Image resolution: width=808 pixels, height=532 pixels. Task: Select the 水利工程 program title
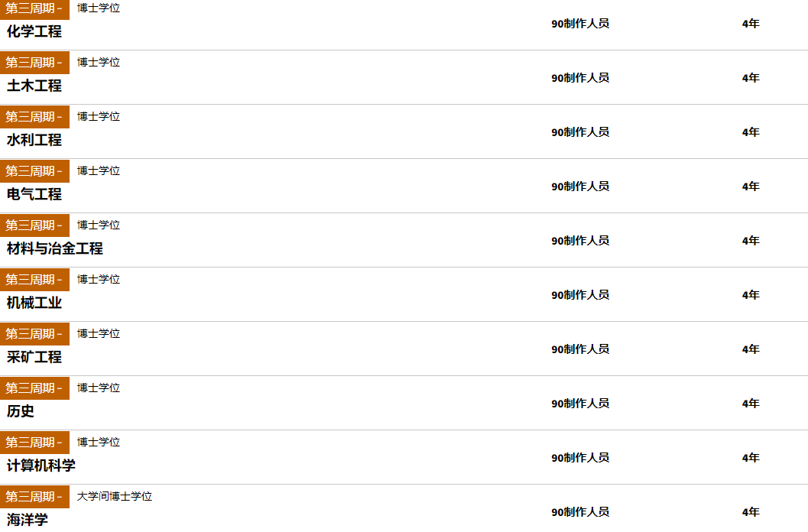(34, 140)
